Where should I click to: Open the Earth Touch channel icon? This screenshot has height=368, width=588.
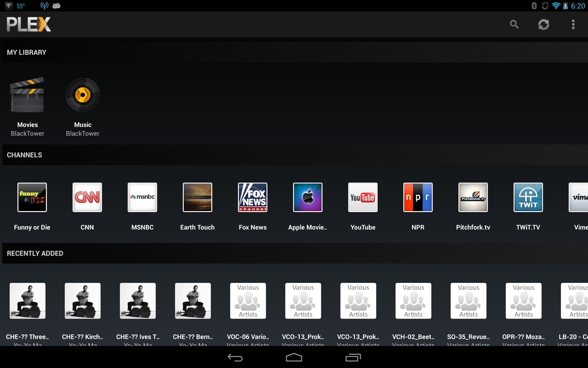(x=198, y=197)
